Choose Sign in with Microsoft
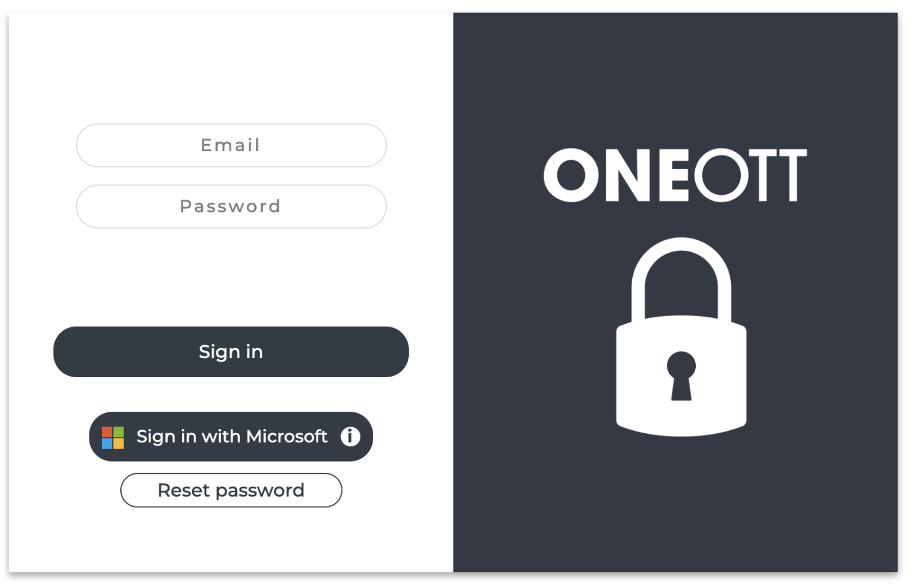Image resolution: width=908 pixels, height=588 pixels. pyautogui.click(x=231, y=436)
